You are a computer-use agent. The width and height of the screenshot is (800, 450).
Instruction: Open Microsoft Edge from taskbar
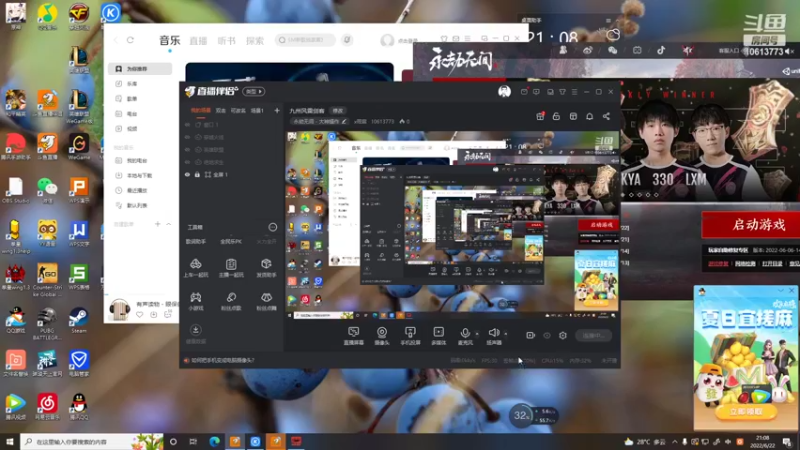pos(214,441)
